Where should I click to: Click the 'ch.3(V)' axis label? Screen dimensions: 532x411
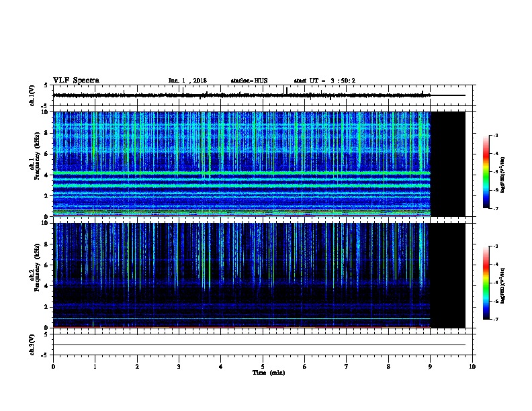point(32,345)
